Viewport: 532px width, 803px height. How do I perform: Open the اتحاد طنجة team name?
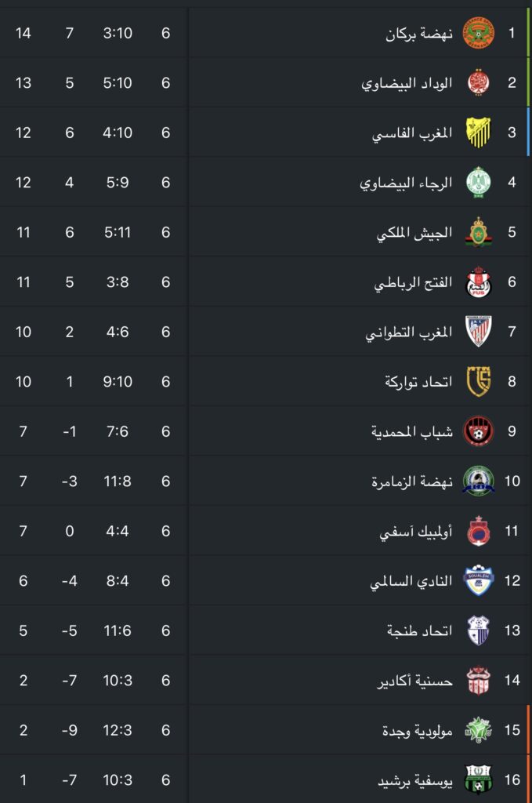419,631
